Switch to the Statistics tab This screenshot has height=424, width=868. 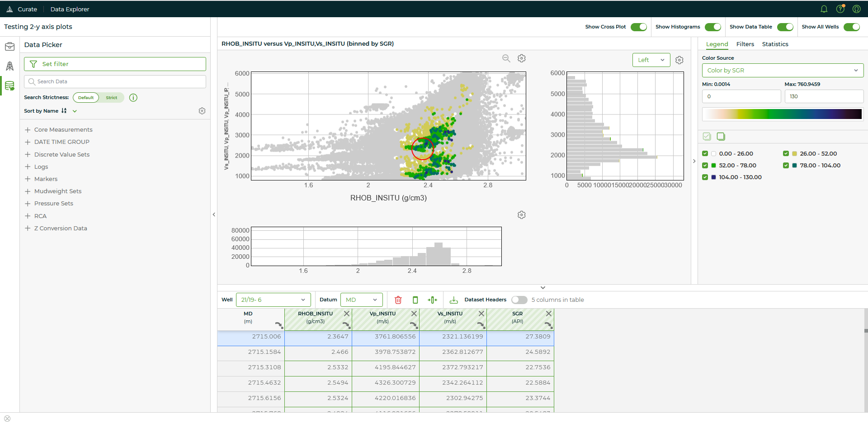pyautogui.click(x=775, y=44)
